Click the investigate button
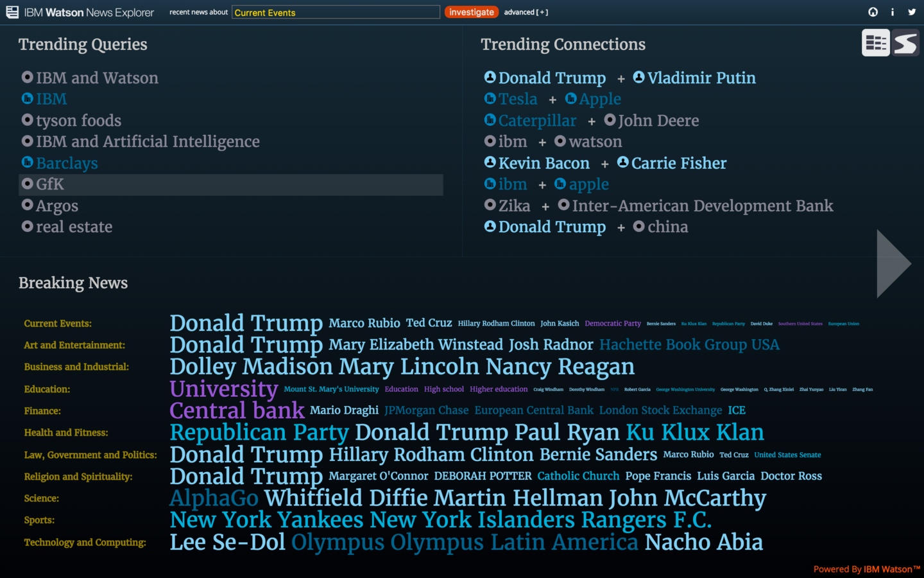 tap(472, 12)
